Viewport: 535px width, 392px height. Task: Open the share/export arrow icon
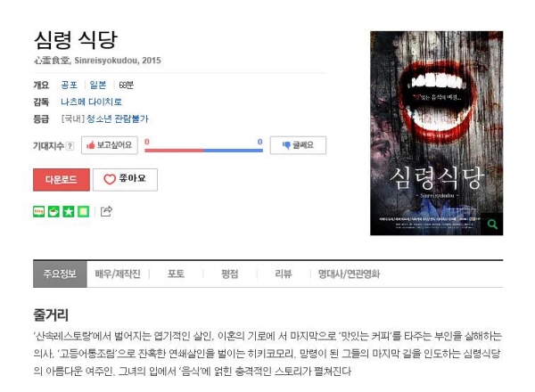click(106, 211)
